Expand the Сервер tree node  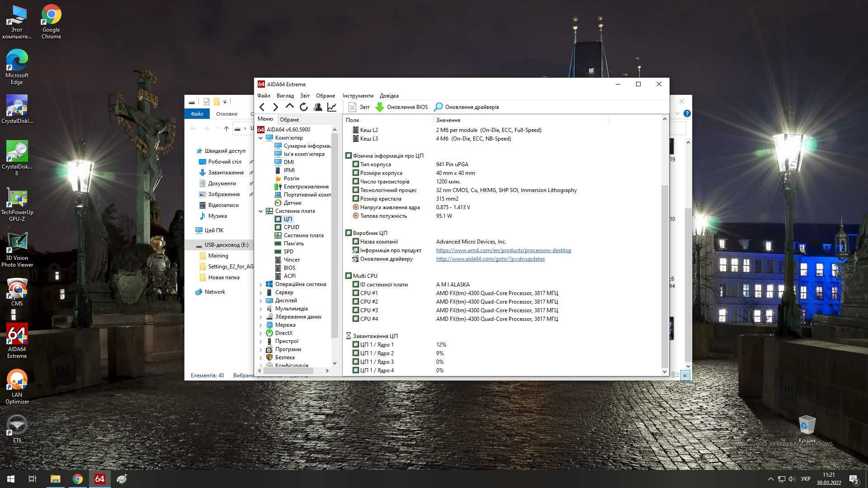pyautogui.click(x=261, y=292)
